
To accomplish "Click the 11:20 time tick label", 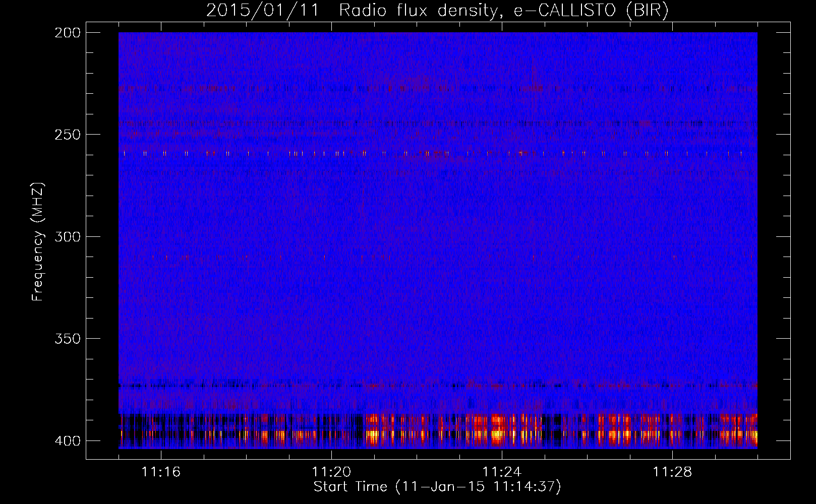I will coord(331,472).
